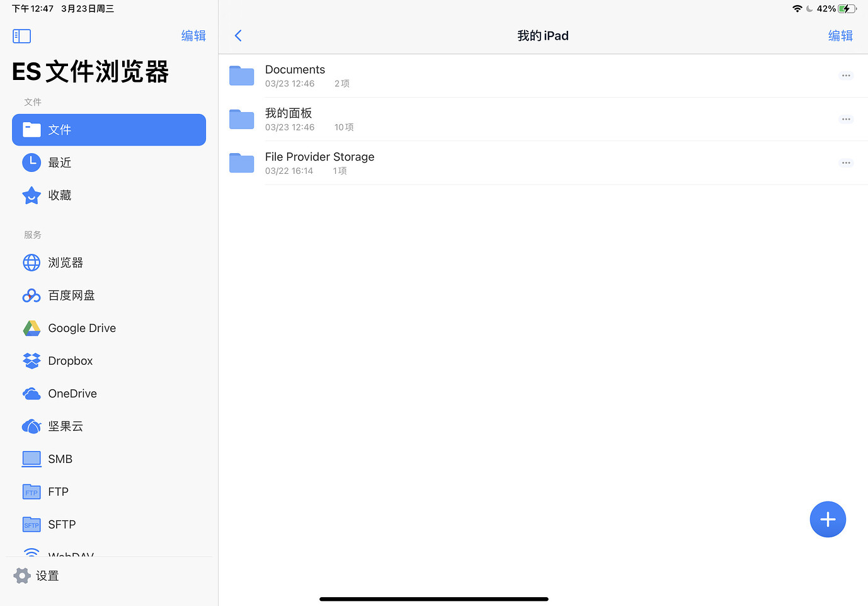Image resolution: width=868 pixels, height=606 pixels.
Task: Open OneDrive in the sidebar
Action: [72, 394]
